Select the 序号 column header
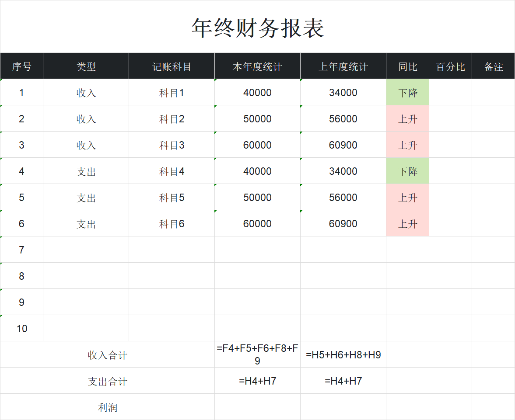 tap(21, 66)
